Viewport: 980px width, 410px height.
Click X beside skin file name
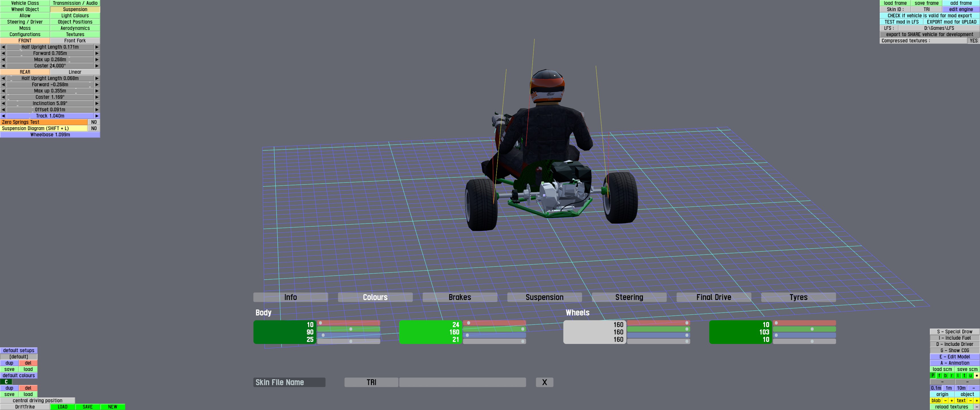coord(544,382)
